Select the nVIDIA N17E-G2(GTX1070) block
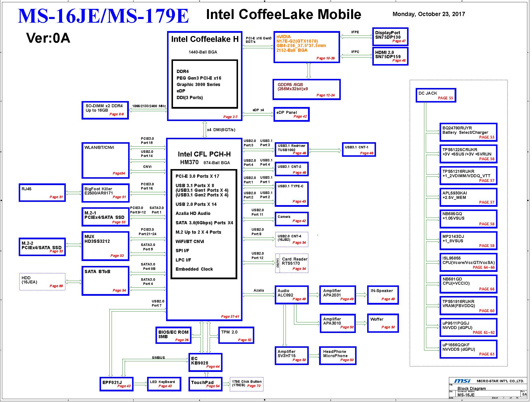This screenshot has width=532, height=402. click(x=307, y=47)
